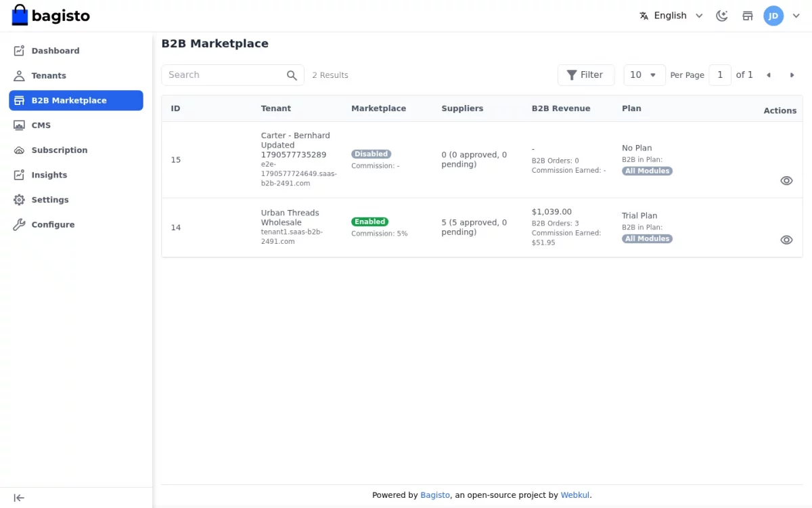Click ID 15 cell
This screenshot has height=508, width=812.
[x=176, y=160]
